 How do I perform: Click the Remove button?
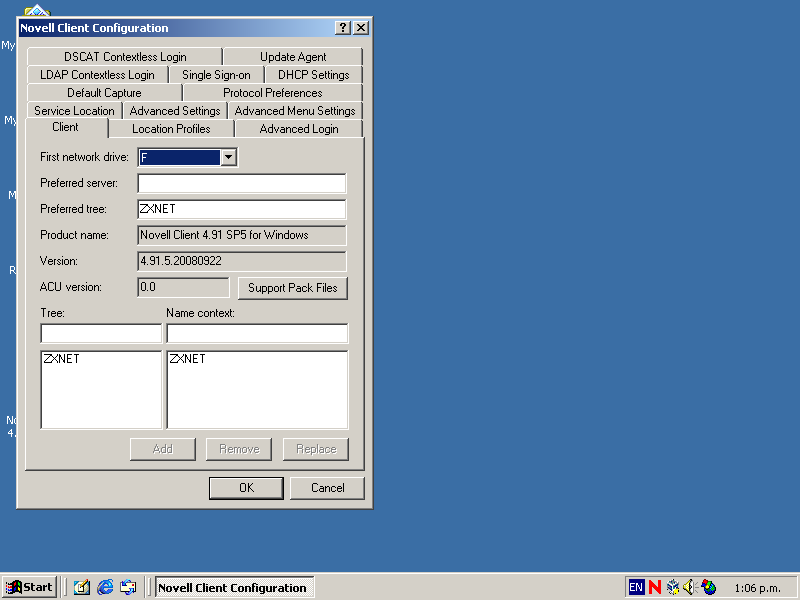coord(239,449)
